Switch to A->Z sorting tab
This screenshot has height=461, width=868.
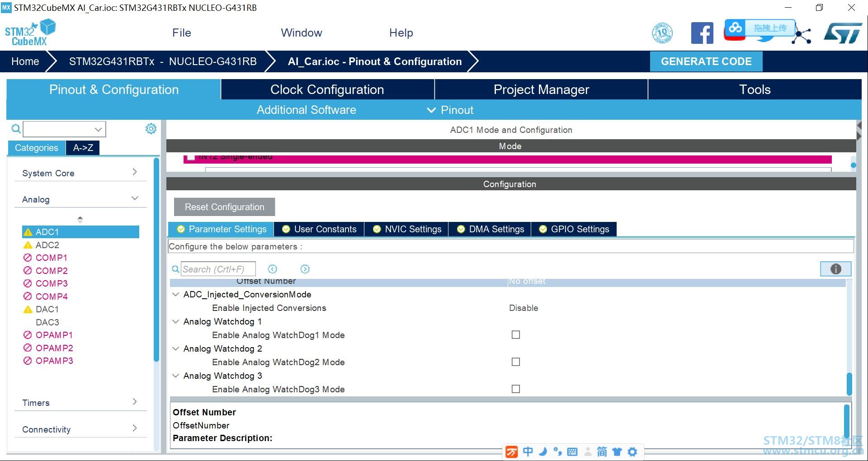(83, 148)
